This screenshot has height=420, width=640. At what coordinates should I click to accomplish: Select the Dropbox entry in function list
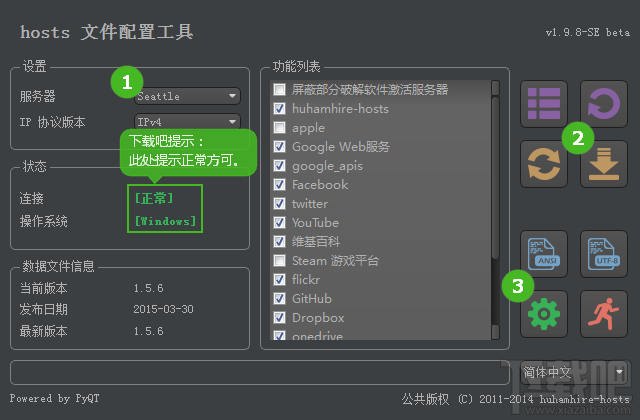317,318
